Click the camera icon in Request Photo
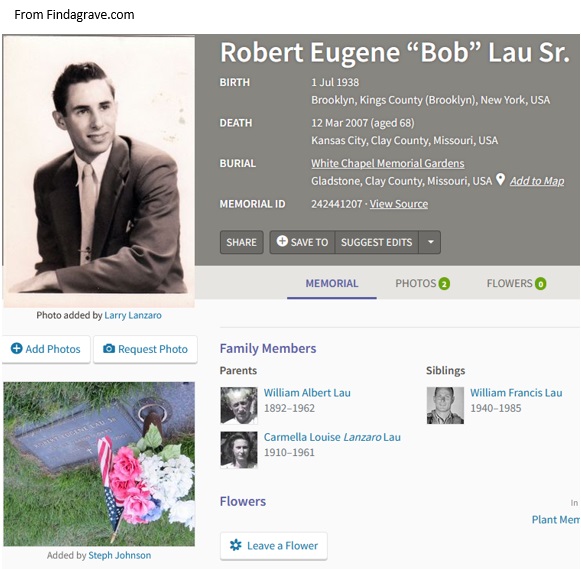Viewport: 581px width, 569px height. coord(109,349)
